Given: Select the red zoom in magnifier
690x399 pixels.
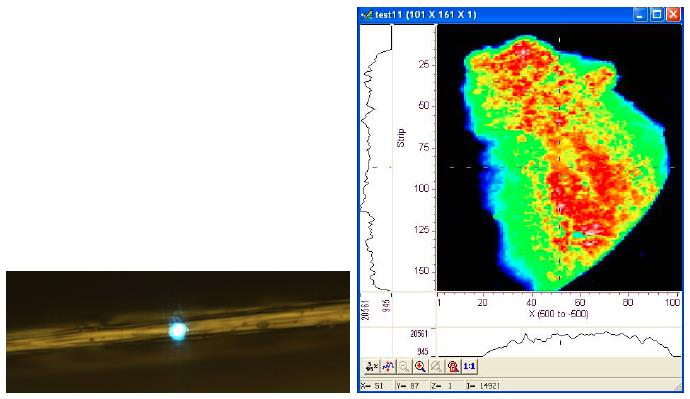Looking at the screenshot, I should [420, 366].
